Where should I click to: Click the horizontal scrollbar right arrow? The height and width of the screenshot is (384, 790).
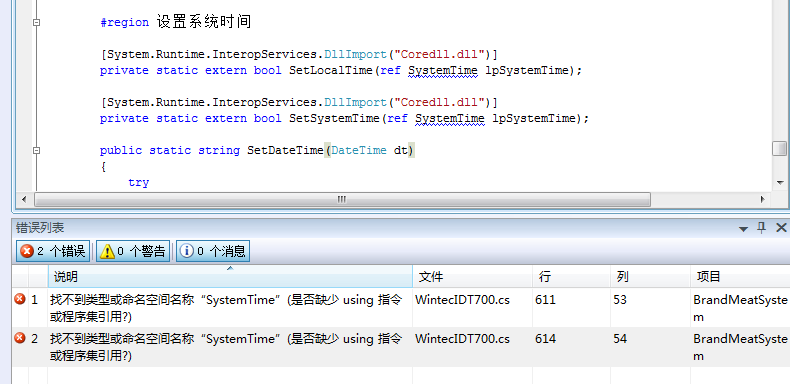pos(763,200)
